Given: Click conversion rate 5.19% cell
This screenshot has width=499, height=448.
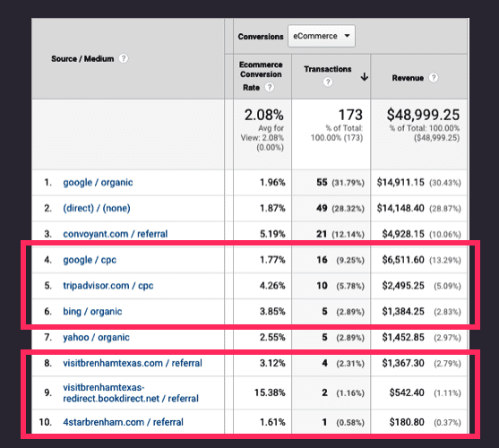Looking at the screenshot, I should click(x=272, y=234).
